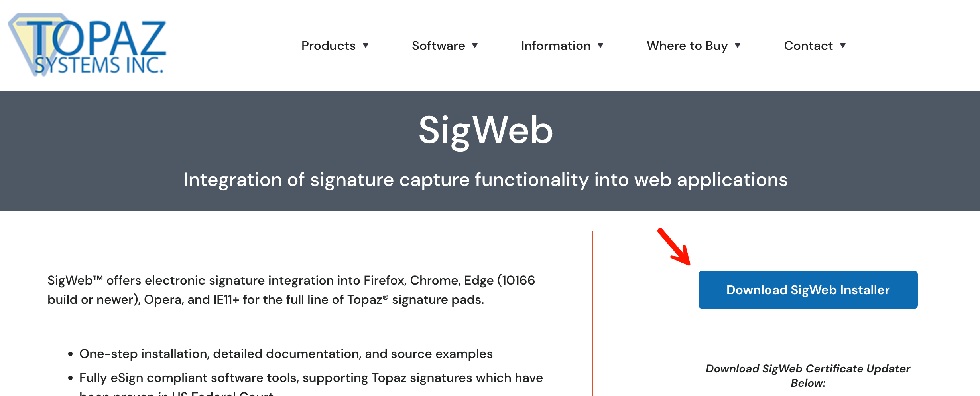
Task: Click the first bullet about one-step installation
Action: [x=286, y=354]
